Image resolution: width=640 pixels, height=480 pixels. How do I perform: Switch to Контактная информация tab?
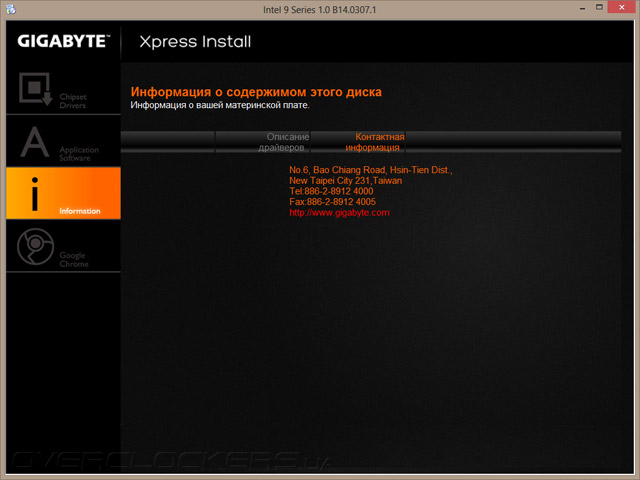coord(358,142)
